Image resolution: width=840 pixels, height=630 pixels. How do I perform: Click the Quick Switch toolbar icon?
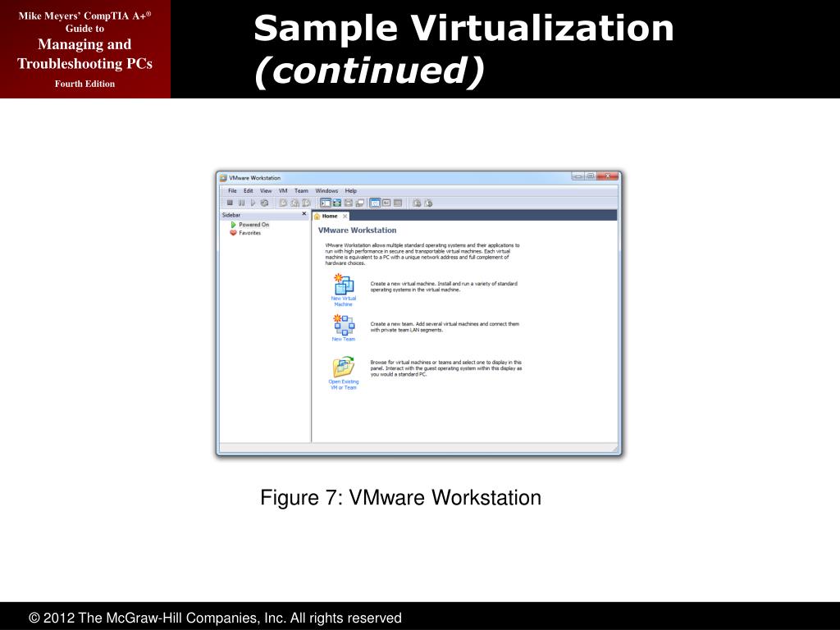tap(337, 203)
